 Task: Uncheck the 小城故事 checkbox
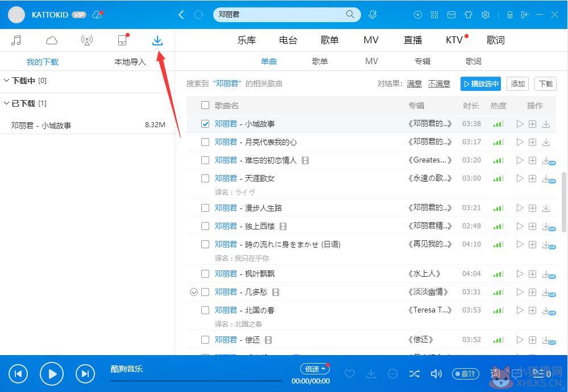click(x=205, y=124)
